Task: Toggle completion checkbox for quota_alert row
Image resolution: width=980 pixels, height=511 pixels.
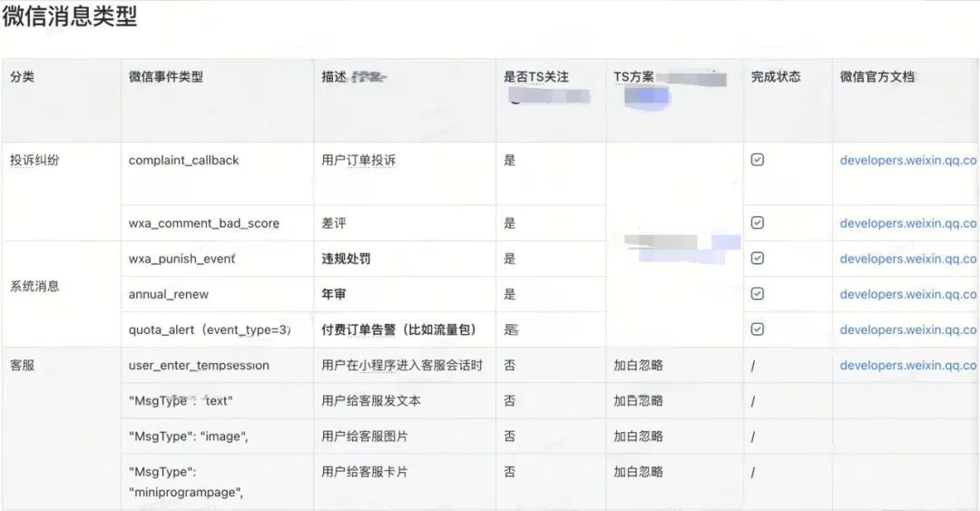Action: tap(757, 329)
